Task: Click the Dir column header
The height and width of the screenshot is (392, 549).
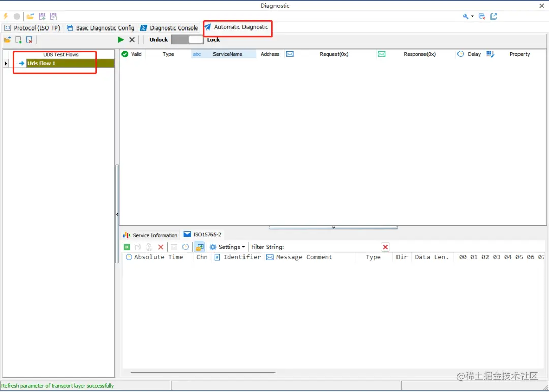Action: tap(402, 257)
